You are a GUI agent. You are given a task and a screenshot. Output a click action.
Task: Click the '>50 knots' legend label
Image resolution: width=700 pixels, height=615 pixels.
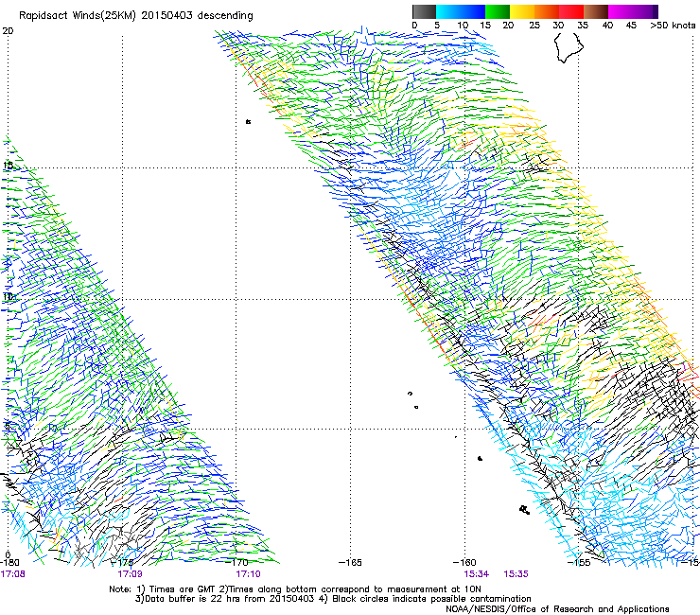673,26
